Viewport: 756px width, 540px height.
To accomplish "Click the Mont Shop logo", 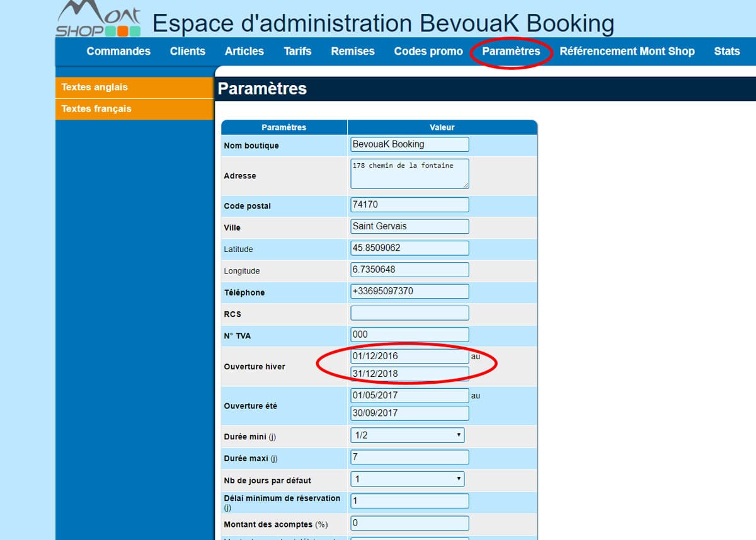I will coord(98,19).
